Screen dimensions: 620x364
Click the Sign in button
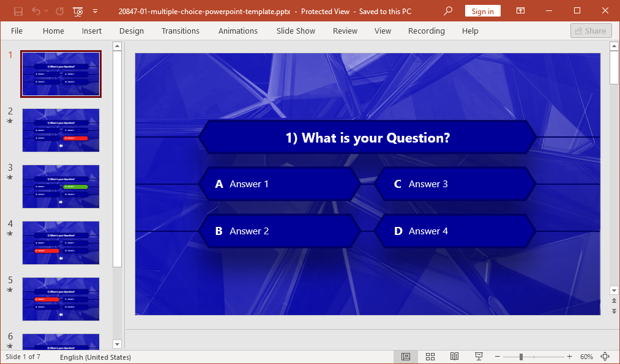pos(482,11)
